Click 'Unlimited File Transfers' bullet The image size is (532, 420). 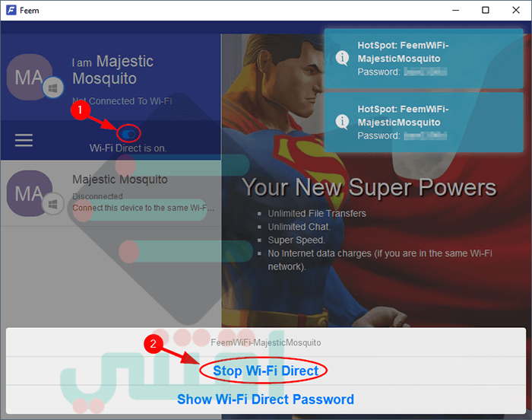[317, 213]
